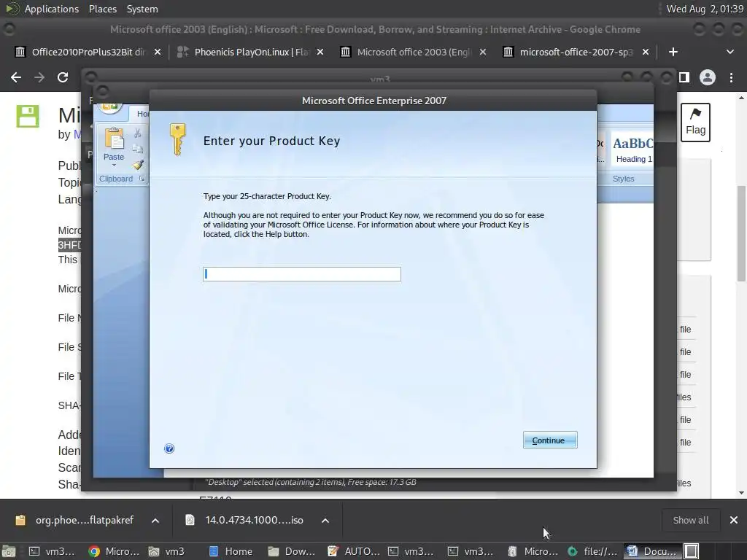Switch to the Home file manager taskbar item
747x560 pixels.
pyautogui.click(x=231, y=551)
